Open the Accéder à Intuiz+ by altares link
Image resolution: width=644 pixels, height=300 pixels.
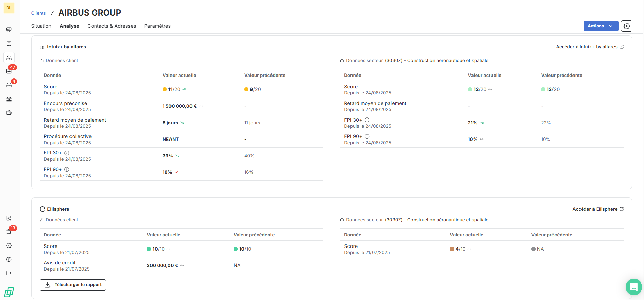tap(589, 47)
